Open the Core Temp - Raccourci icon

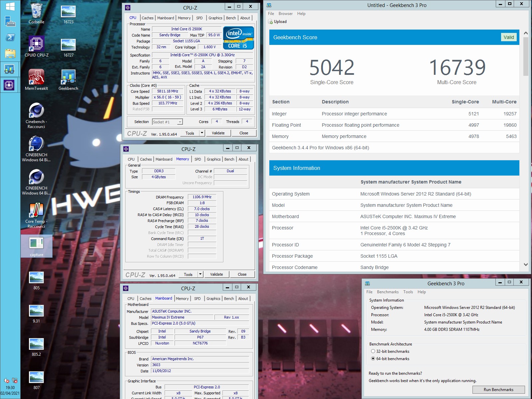[36, 215]
